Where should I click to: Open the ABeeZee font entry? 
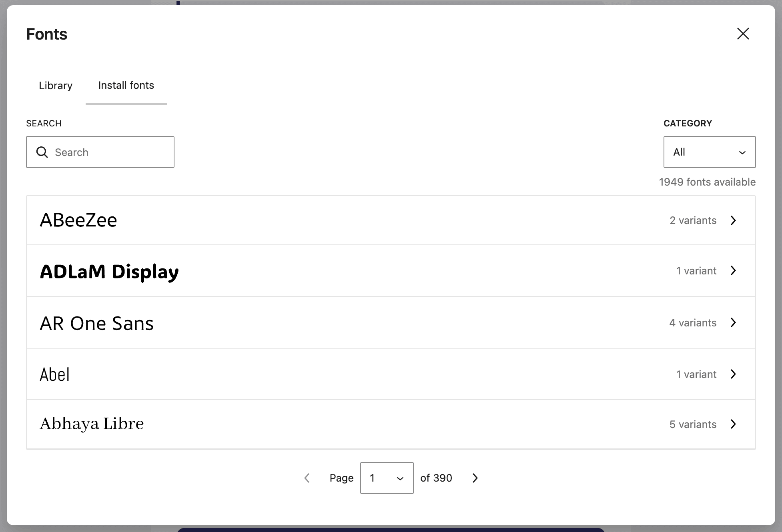(391, 220)
